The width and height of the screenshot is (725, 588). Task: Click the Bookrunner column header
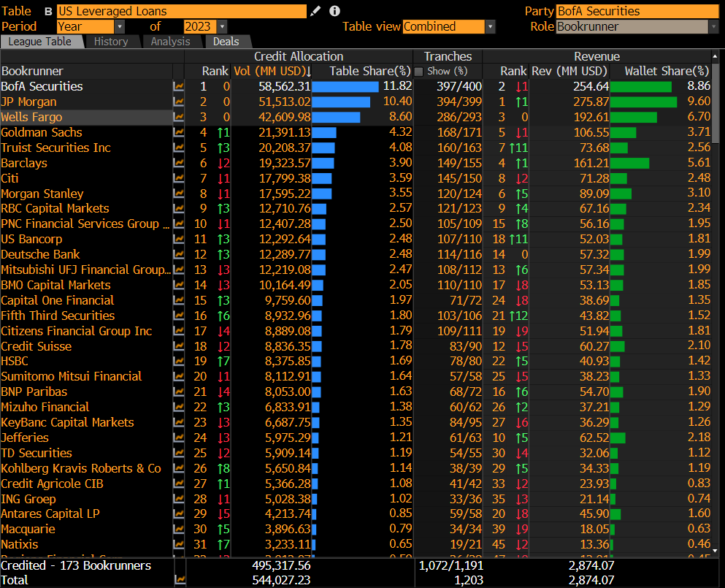32,72
